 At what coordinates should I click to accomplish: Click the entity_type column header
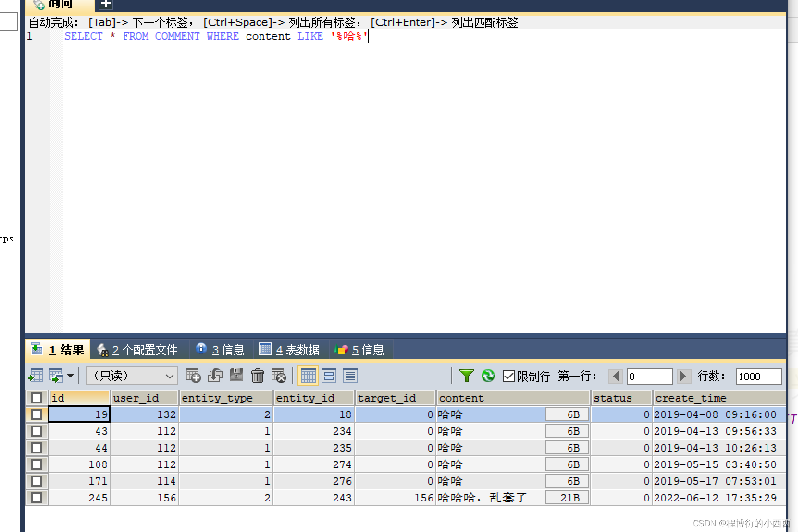226,398
